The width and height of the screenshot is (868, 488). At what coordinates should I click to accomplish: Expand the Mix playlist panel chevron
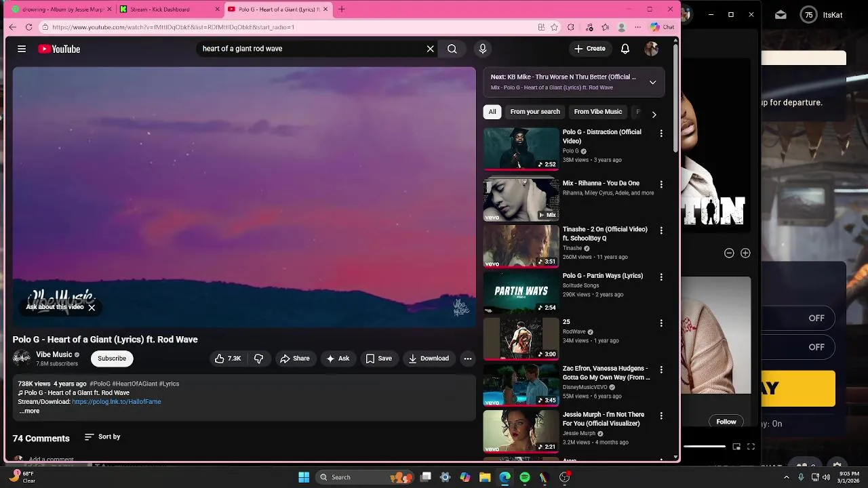[x=652, y=82]
